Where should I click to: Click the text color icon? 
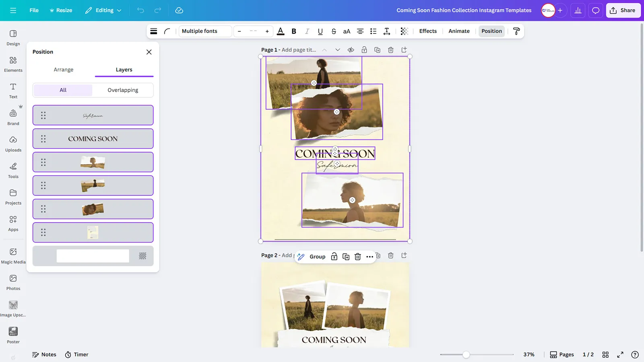coord(281,31)
